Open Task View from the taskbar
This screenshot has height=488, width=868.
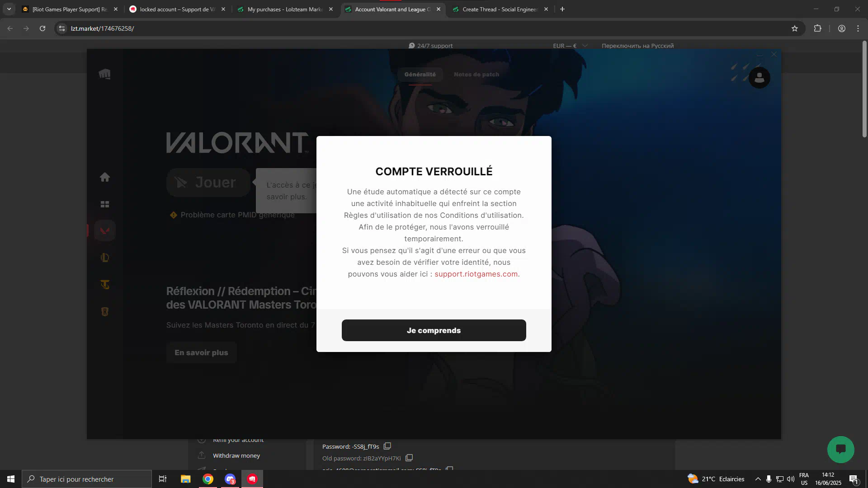pyautogui.click(x=163, y=479)
